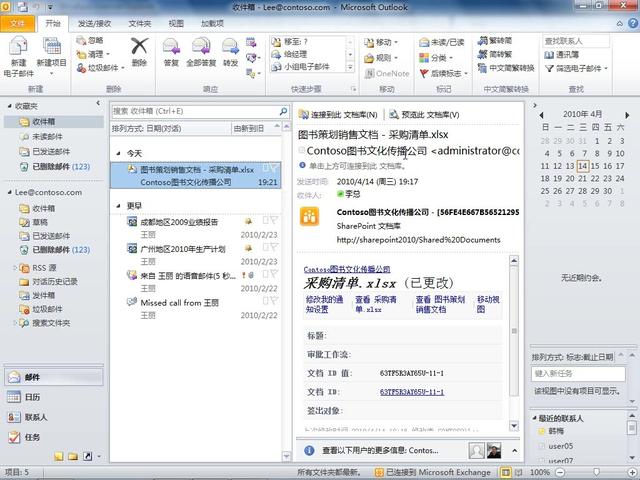The width and height of the screenshot is (640, 480).
Task: Click the 忽略 ignore conversation icon
Action: tap(81, 40)
